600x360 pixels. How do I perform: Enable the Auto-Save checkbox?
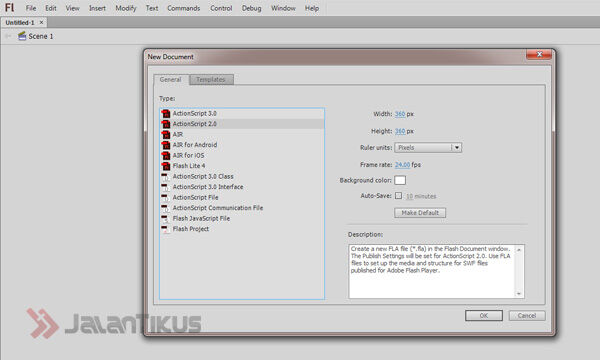[398, 196]
